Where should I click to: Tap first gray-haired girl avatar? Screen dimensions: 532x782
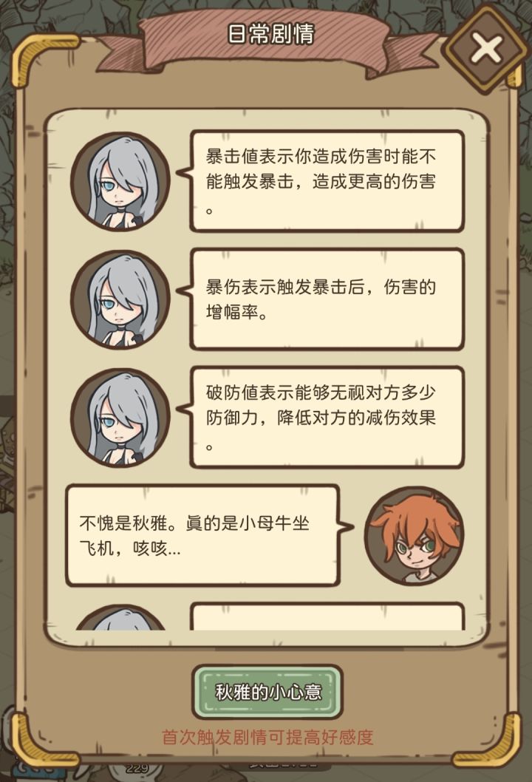(120, 182)
